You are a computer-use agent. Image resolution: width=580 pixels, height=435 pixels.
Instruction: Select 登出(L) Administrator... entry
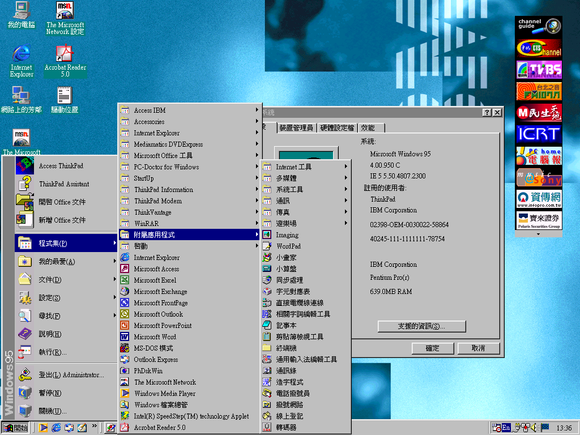tap(66, 375)
